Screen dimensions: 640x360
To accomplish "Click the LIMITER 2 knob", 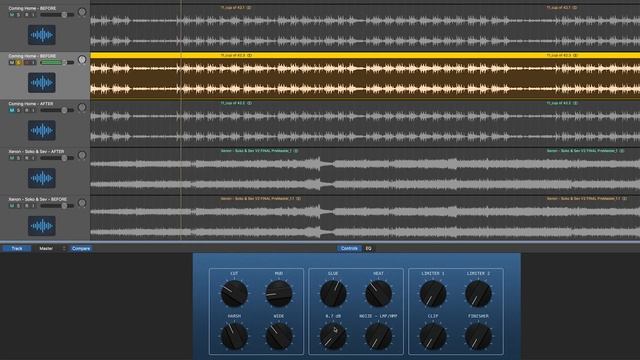I will click(x=478, y=293).
